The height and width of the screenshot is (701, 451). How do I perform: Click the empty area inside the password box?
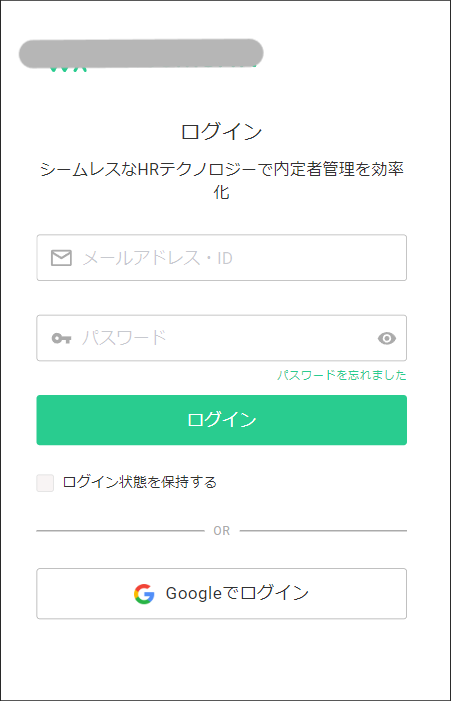tap(268, 338)
